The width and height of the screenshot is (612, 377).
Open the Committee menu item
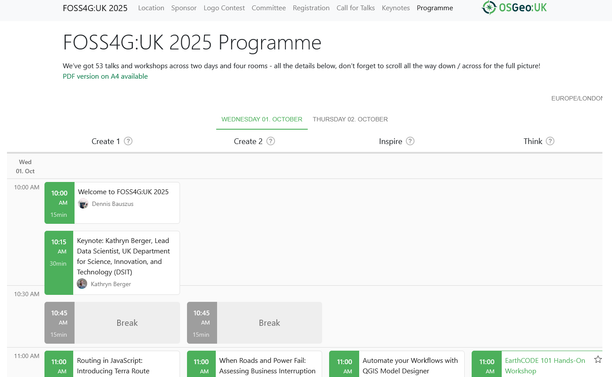click(x=269, y=8)
